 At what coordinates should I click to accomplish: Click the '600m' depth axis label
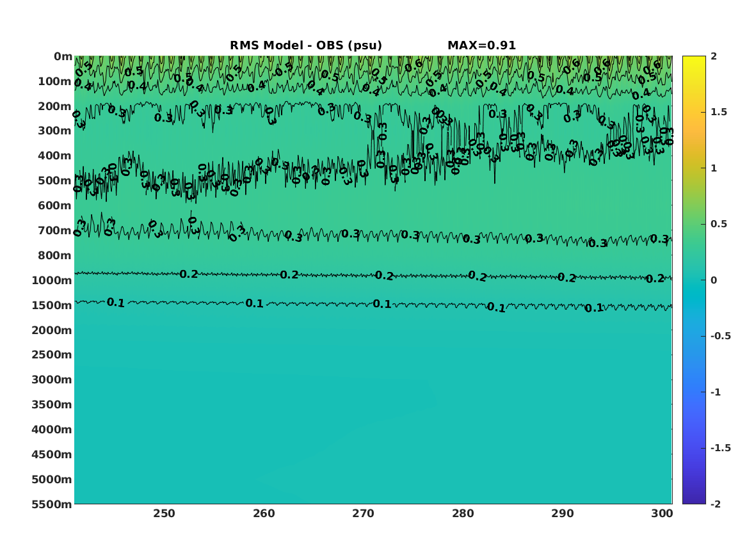coord(55,205)
